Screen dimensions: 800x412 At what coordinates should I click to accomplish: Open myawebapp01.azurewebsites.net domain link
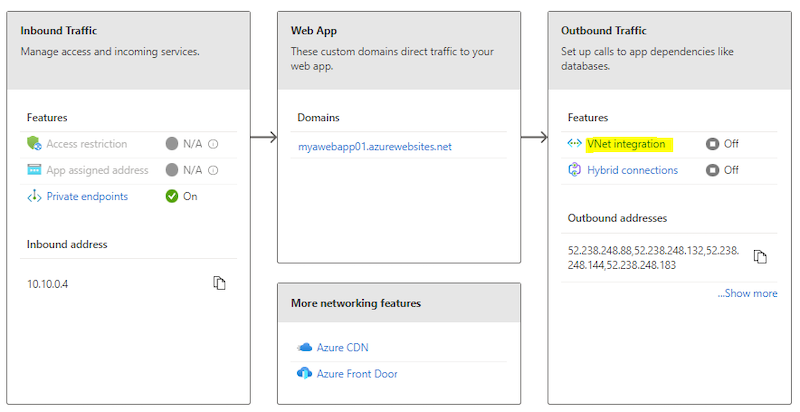coord(375,146)
